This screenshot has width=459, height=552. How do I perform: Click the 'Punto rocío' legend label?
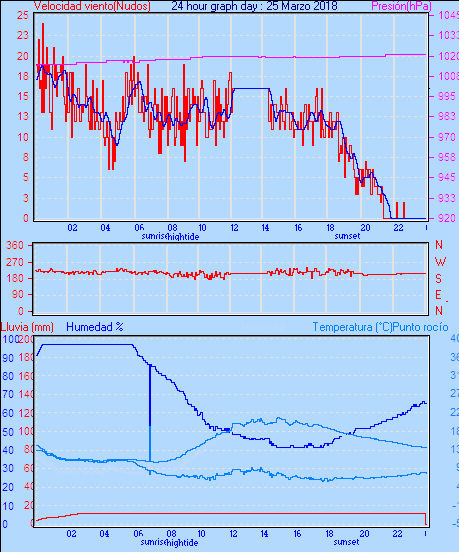[x=420, y=327]
